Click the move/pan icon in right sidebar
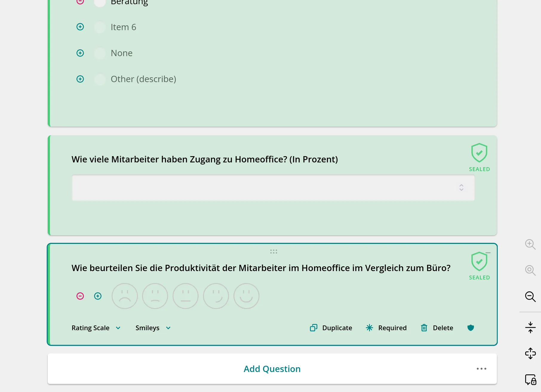Image resolution: width=541 pixels, height=392 pixels. [x=530, y=353]
